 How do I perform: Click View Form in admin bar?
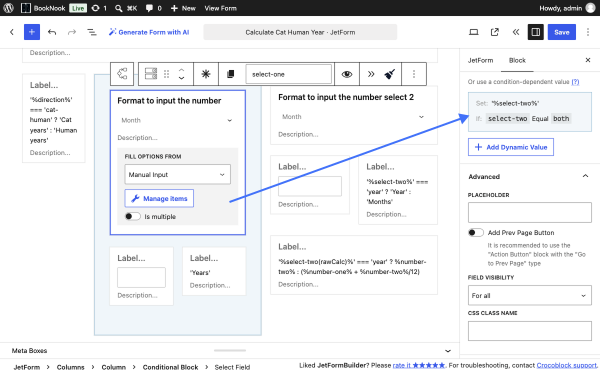pos(220,8)
